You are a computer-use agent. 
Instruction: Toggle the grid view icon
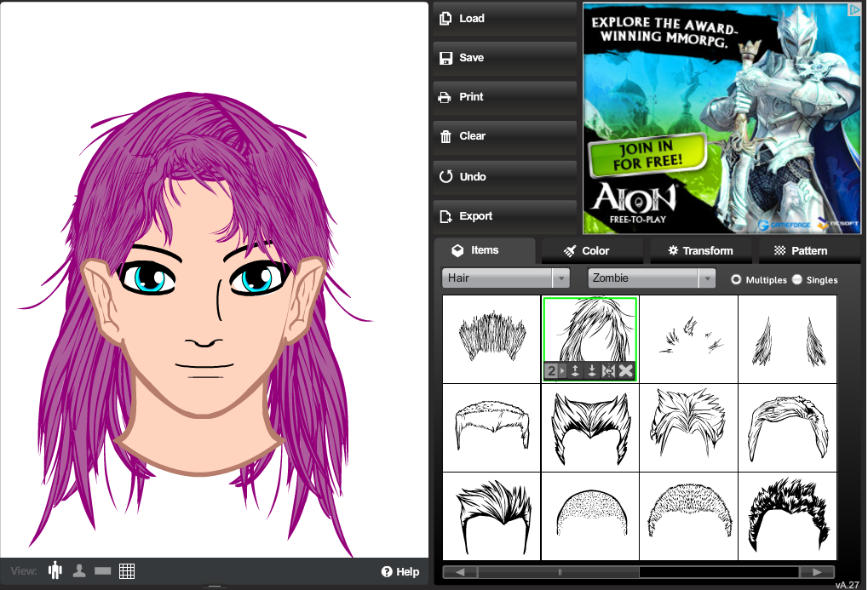[x=127, y=571]
